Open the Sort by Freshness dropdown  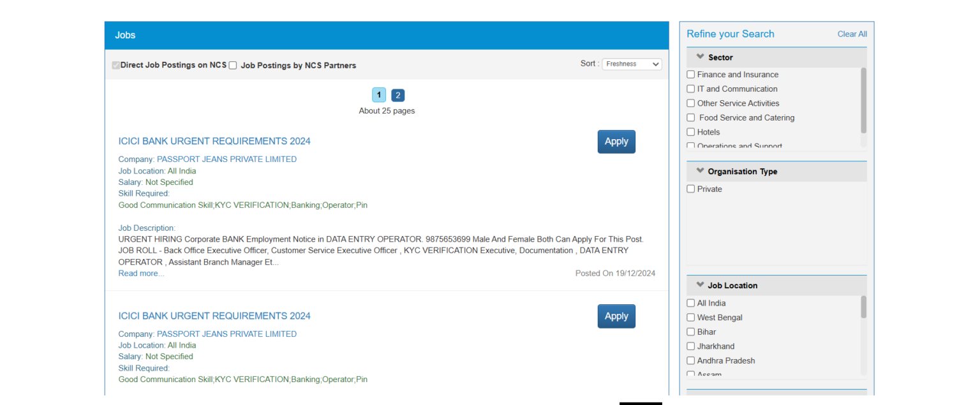click(632, 64)
